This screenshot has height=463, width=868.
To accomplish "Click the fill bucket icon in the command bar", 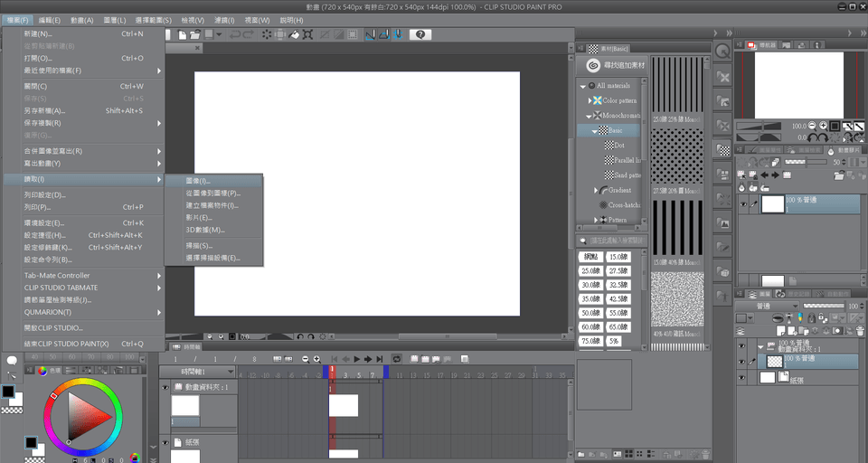I will [x=293, y=34].
